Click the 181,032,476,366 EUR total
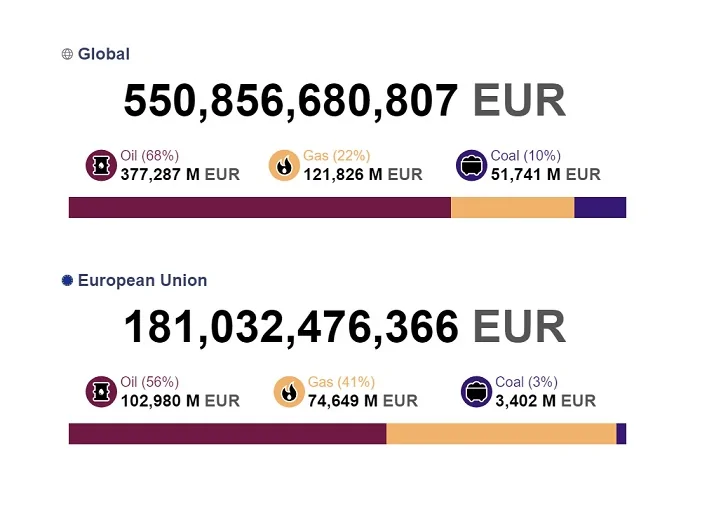 [344, 327]
